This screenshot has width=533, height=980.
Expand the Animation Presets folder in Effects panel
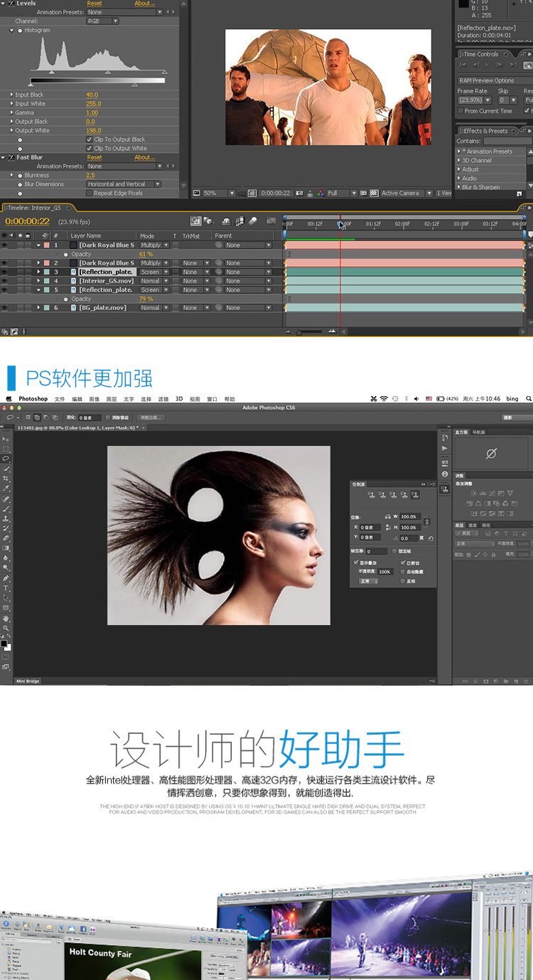pyautogui.click(x=458, y=151)
